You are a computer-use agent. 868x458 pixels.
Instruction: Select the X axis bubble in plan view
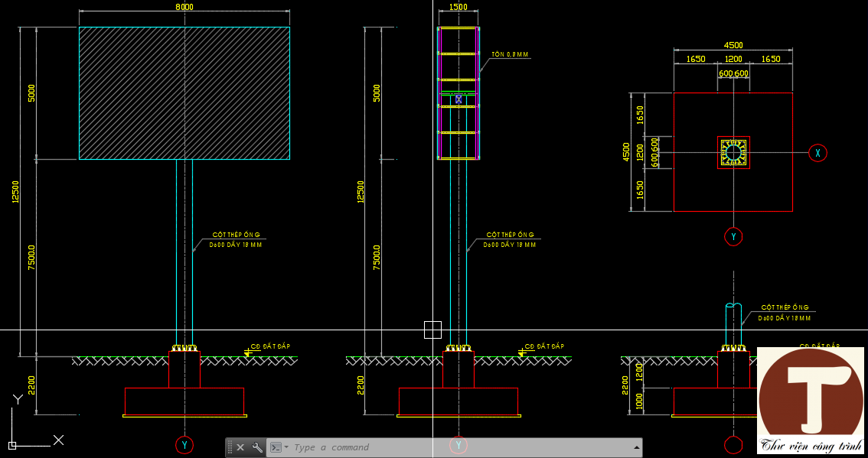[x=817, y=153]
